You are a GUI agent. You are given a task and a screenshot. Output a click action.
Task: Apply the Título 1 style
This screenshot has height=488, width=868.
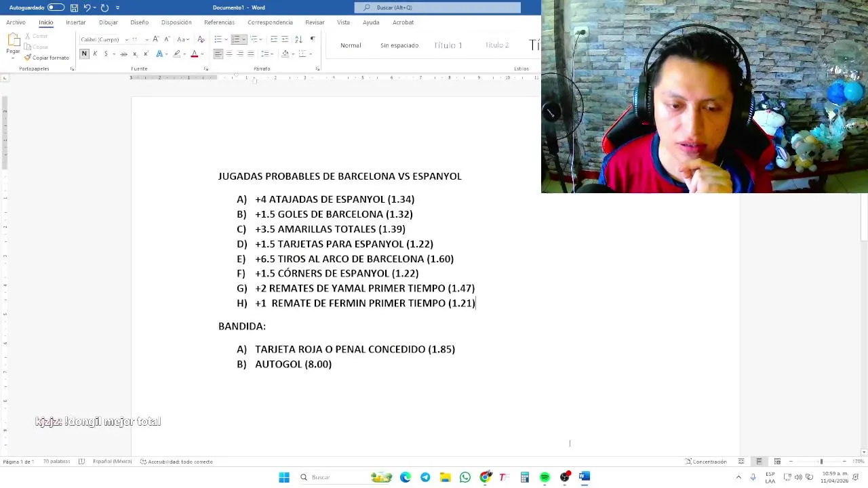[448, 45]
